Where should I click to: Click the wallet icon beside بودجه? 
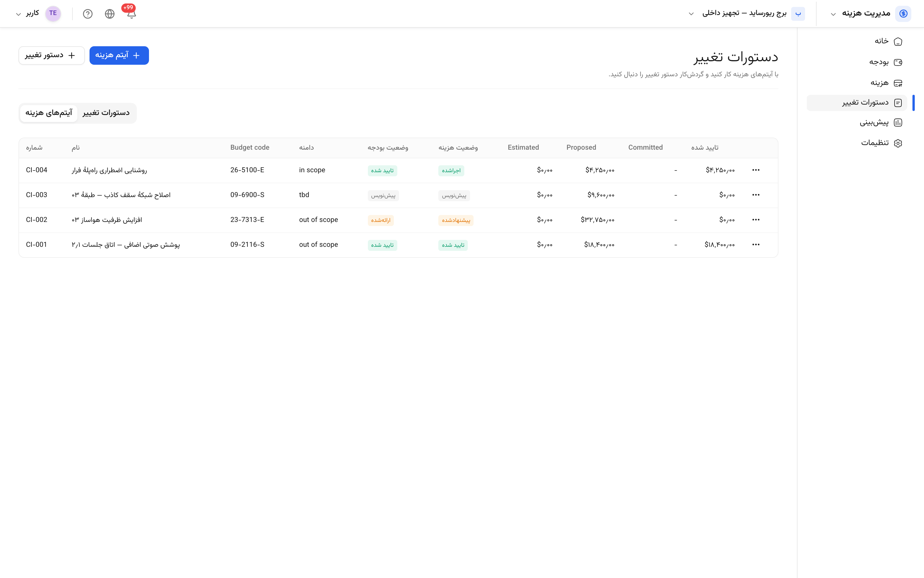(x=898, y=62)
